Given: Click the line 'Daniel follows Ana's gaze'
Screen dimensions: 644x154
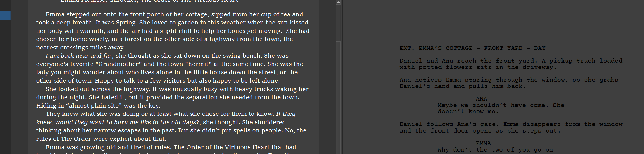Looking at the screenshot, I should click(511, 127).
